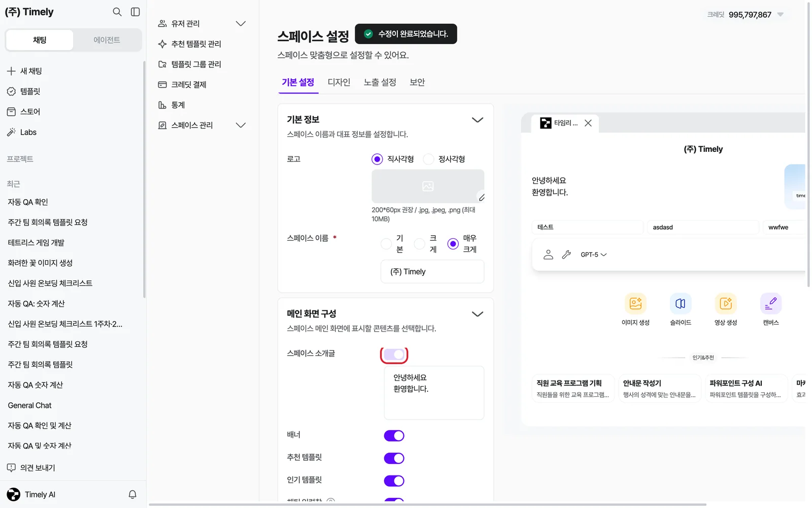Viewport: 812px width, 508px height.
Task: Click the space name input field
Action: tap(432, 272)
